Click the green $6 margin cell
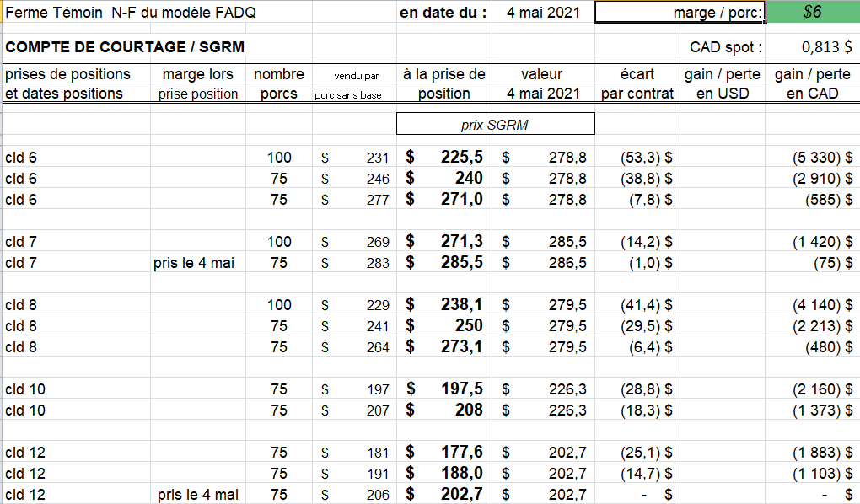Viewport: 860px width, 504px height. coord(812,13)
